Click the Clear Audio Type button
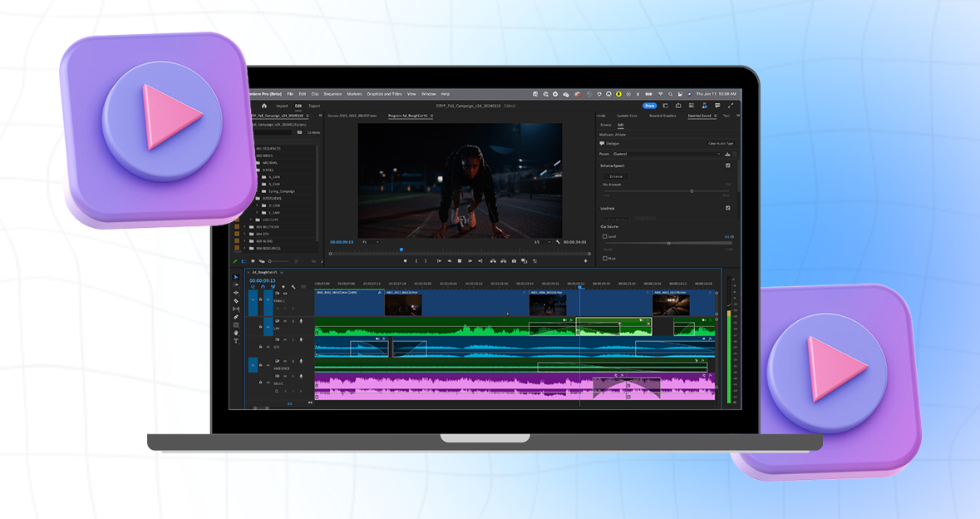The image size is (980, 519). (x=720, y=143)
